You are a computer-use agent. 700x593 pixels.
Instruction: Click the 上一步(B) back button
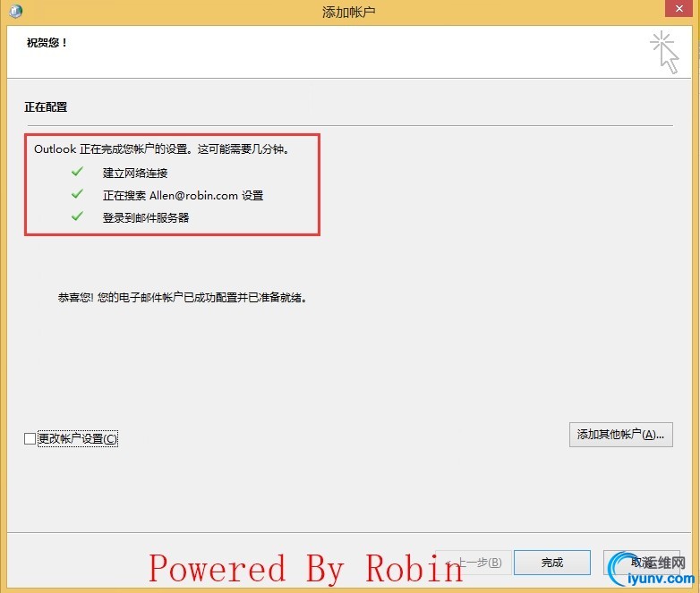coord(474,563)
